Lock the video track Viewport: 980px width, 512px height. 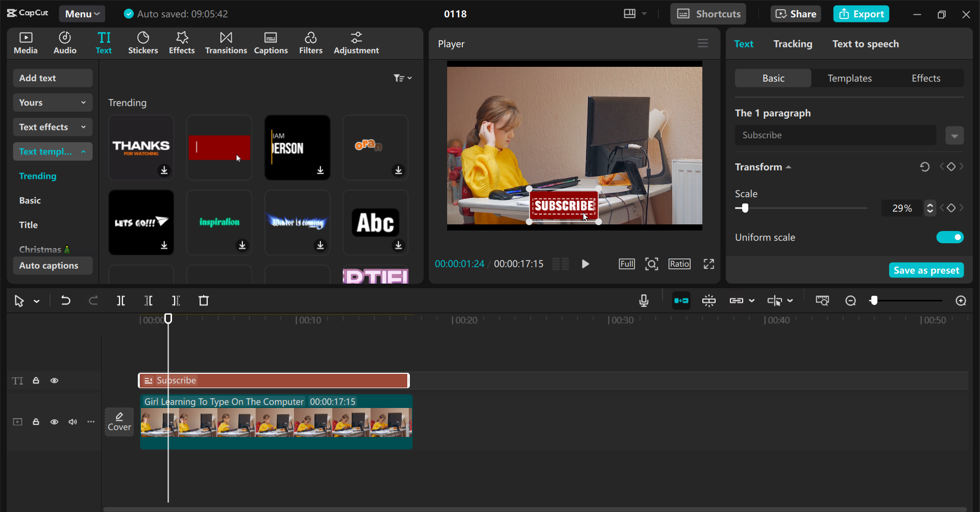click(36, 422)
